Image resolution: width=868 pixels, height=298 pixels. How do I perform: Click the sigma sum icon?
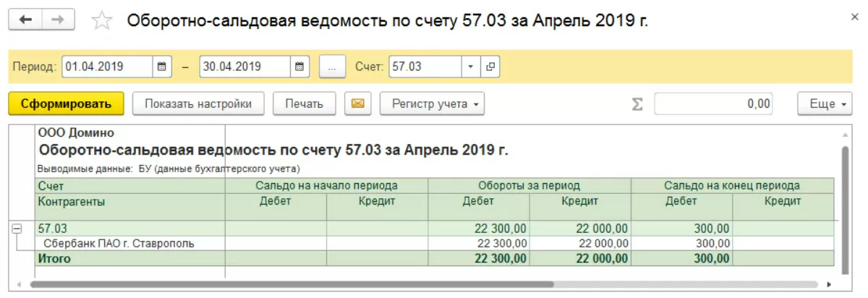(637, 104)
